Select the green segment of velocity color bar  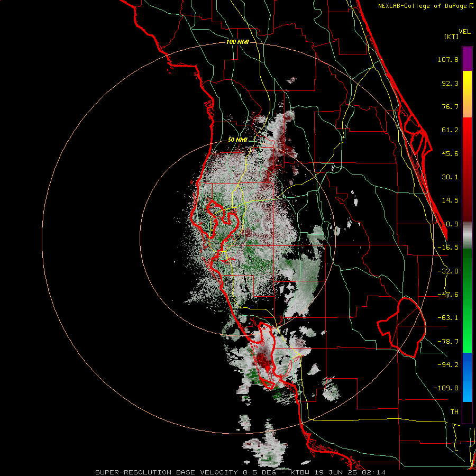(467, 300)
